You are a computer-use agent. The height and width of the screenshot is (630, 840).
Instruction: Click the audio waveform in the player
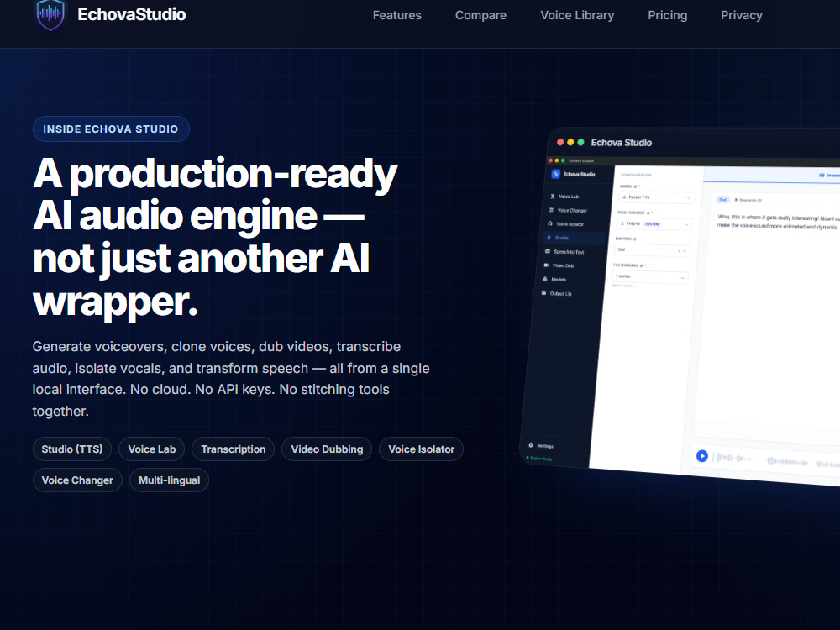click(x=777, y=460)
